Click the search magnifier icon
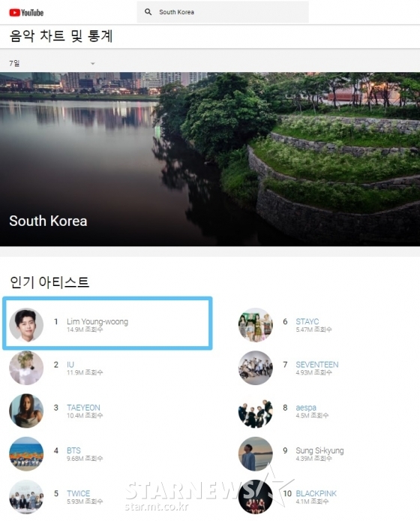 pyautogui.click(x=148, y=12)
